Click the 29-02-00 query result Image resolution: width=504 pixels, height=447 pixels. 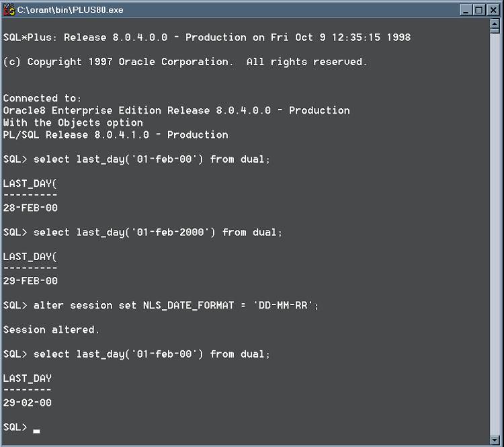point(28,403)
